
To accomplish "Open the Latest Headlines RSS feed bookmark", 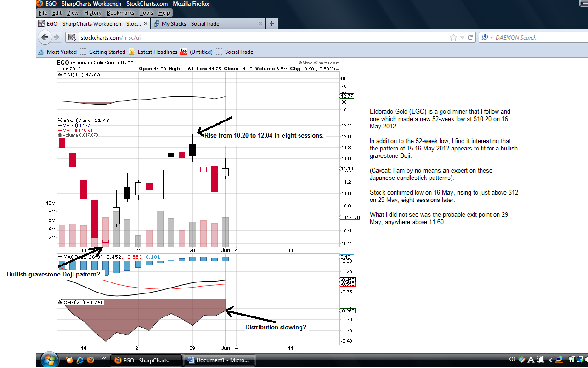I will 153,52.
